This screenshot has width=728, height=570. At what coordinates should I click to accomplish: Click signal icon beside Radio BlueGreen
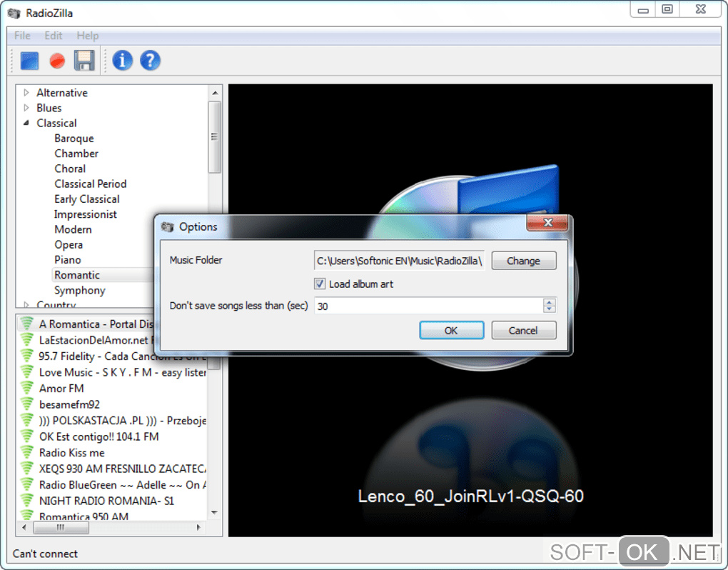tap(27, 484)
